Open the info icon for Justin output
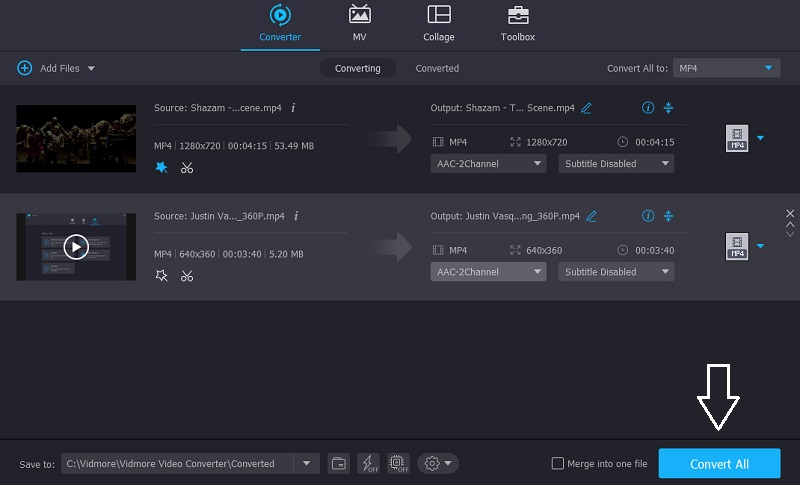800x485 pixels. (x=648, y=215)
